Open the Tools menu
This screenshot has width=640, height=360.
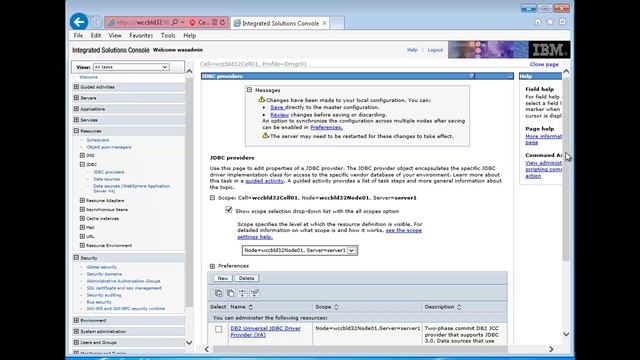click(x=168, y=36)
